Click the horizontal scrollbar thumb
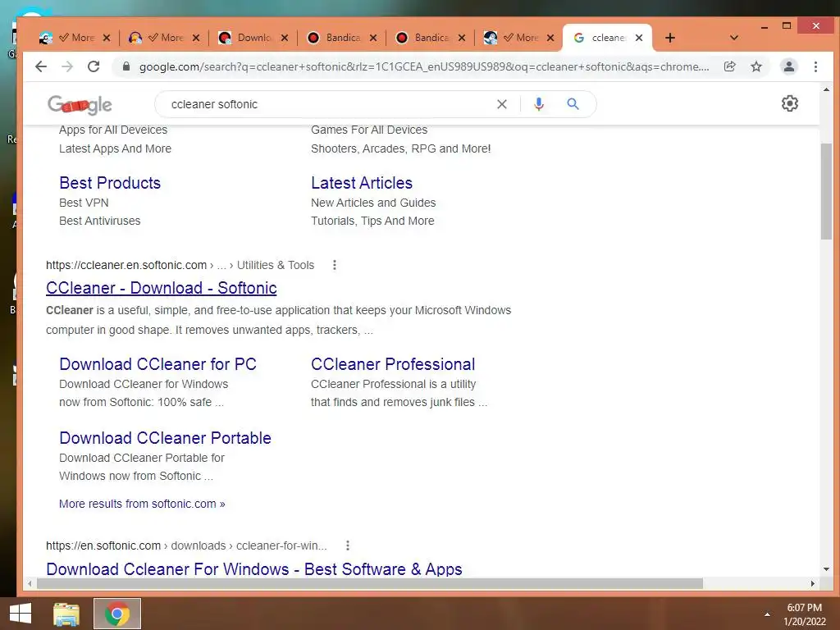Image resolution: width=840 pixels, height=630 pixels. (x=370, y=583)
